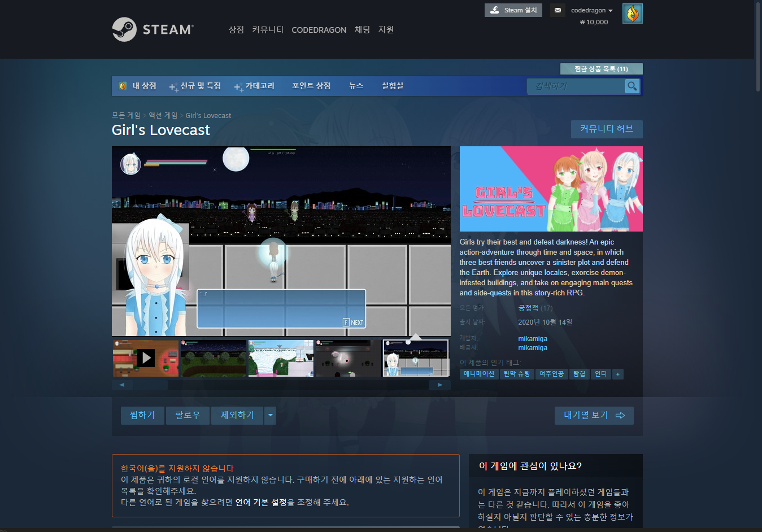Open 신규 및 특집 menu
The width and height of the screenshot is (762, 532).
(x=195, y=86)
